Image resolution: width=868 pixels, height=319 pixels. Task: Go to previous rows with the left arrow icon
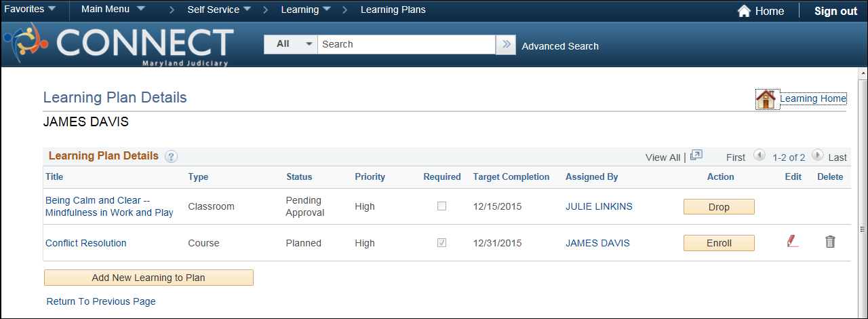coord(759,155)
